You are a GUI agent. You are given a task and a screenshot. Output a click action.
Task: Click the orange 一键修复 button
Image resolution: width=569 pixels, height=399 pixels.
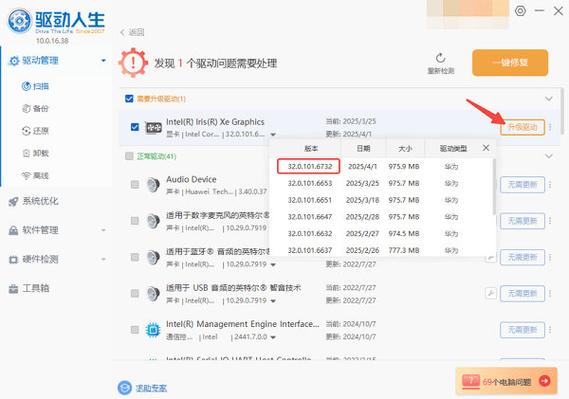tap(510, 63)
